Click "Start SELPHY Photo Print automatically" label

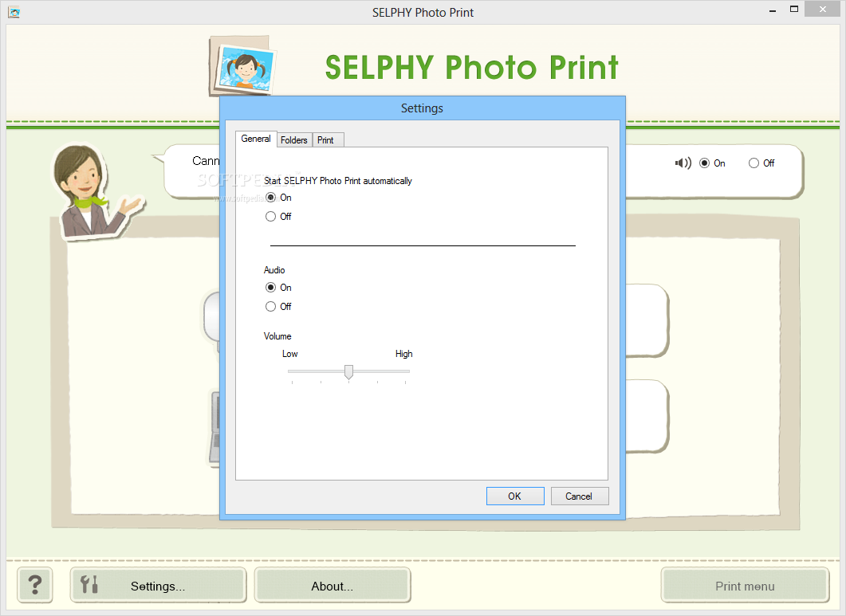click(x=338, y=181)
